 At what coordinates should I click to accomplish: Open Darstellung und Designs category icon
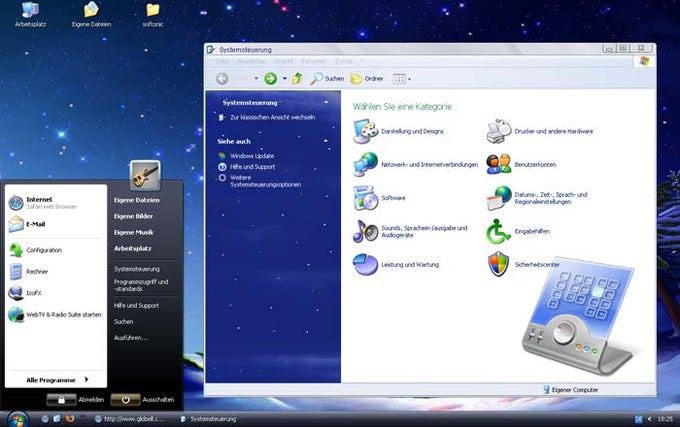[366, 131]
